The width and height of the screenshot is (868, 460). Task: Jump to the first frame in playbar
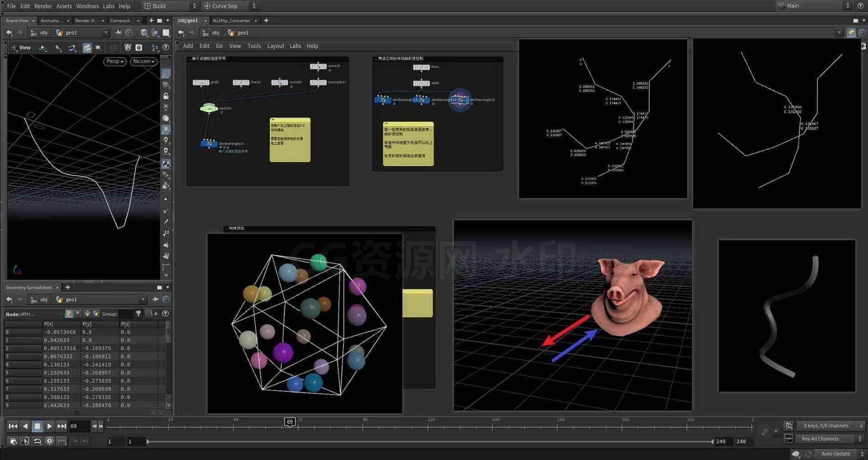pos(13,426)
